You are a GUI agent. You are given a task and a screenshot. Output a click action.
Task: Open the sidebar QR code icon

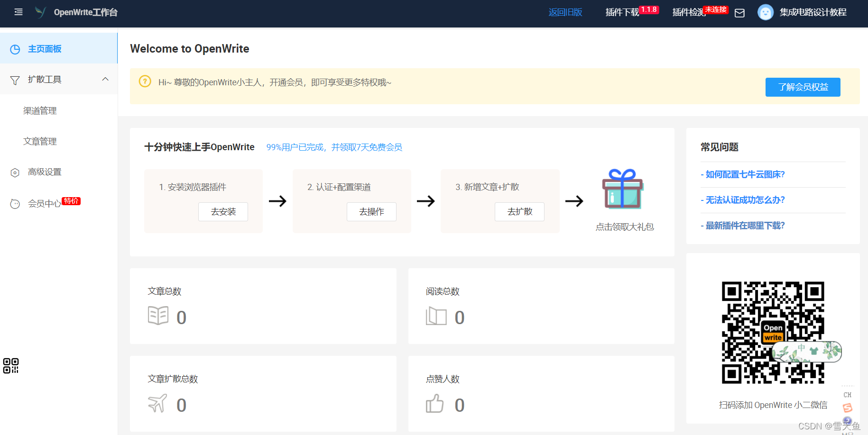click(11, 366)
